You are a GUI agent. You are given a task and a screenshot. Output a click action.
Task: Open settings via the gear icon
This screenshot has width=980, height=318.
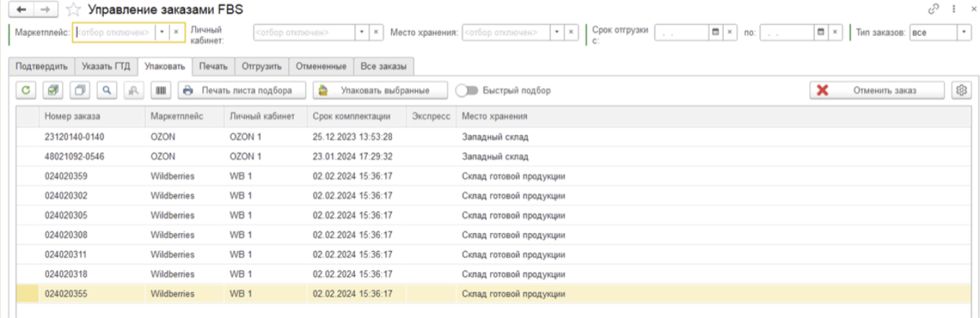tap(960, 90)
